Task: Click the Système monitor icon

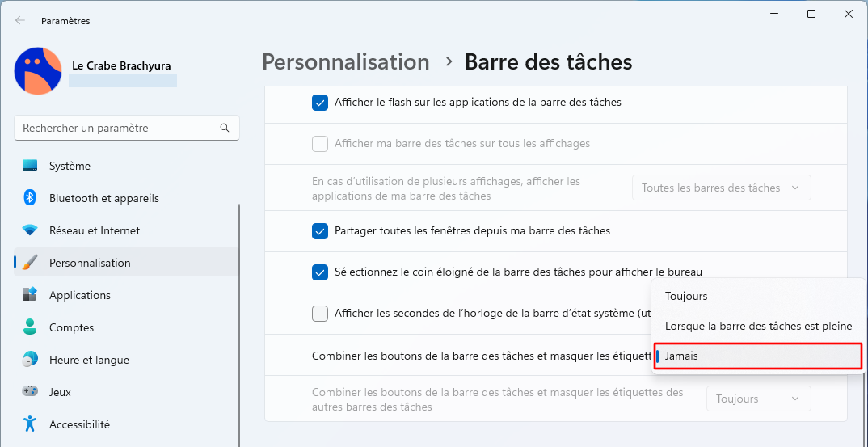Action: tap(30, 166)
